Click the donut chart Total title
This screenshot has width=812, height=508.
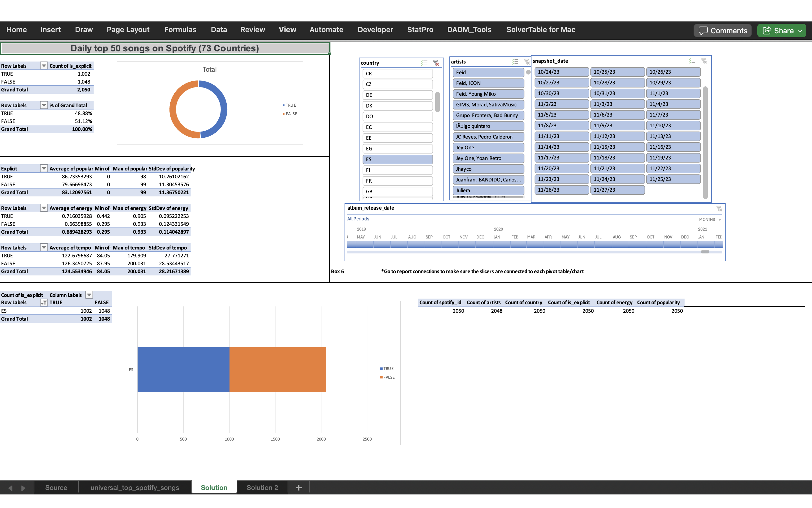(x=209, y=69)
